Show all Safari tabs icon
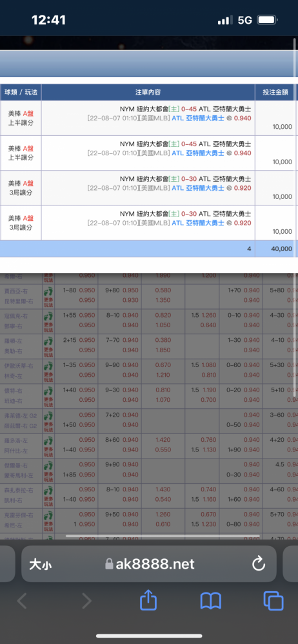Viewport: 298px width, 644px height. click(273, 601)
